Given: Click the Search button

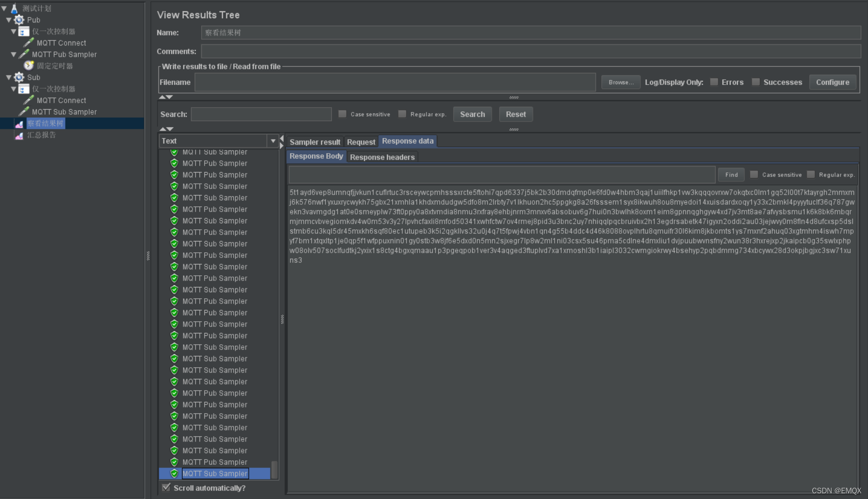Looking at the screenshot, I should [472, 114].
